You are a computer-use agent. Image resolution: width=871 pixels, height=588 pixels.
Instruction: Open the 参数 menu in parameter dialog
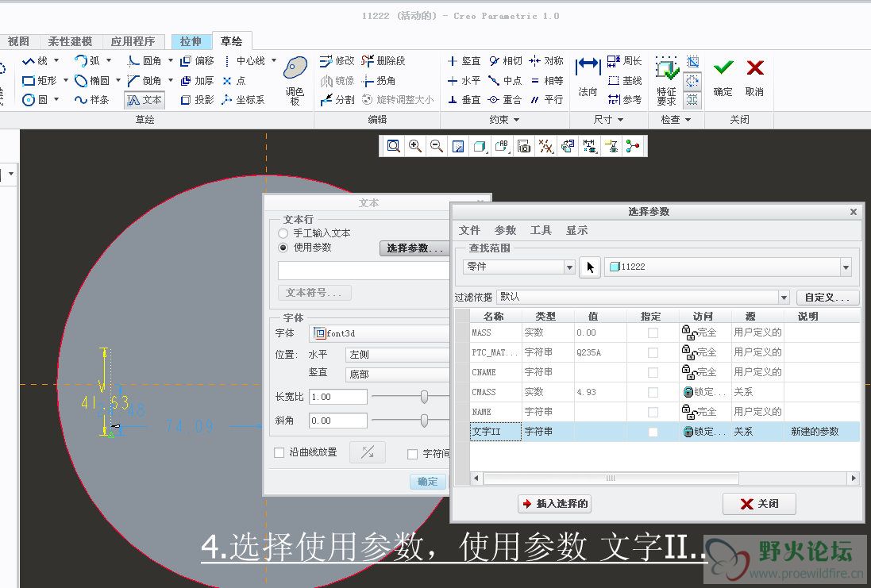[505, 230]
